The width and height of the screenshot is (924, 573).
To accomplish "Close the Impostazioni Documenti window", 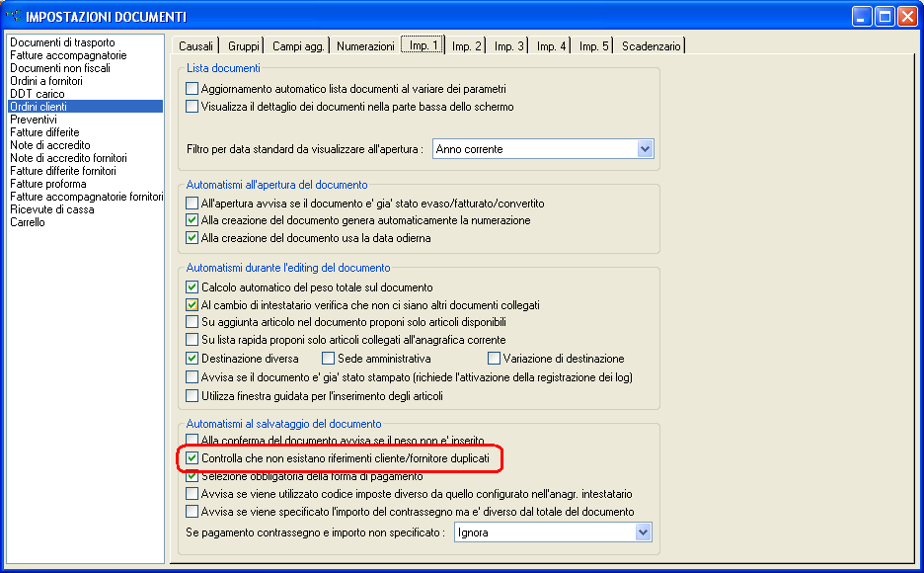I will 907,17.
